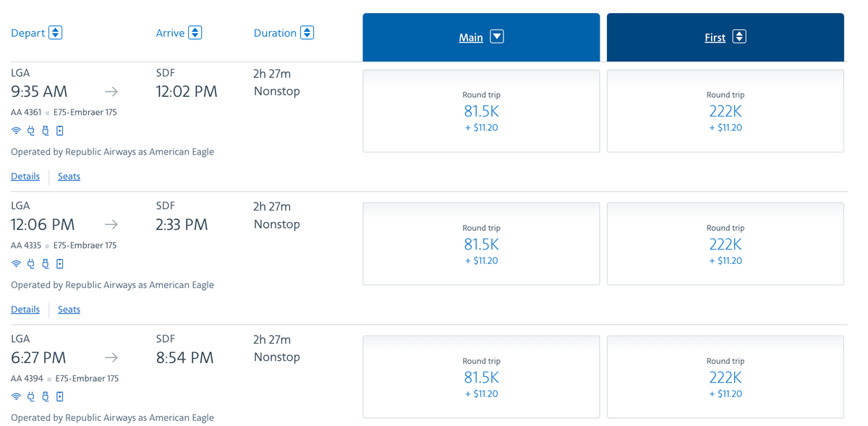Viewport: 868px width, 426px height.
Task: Open Details for the 12:06 PM flight
Action: 25,310
